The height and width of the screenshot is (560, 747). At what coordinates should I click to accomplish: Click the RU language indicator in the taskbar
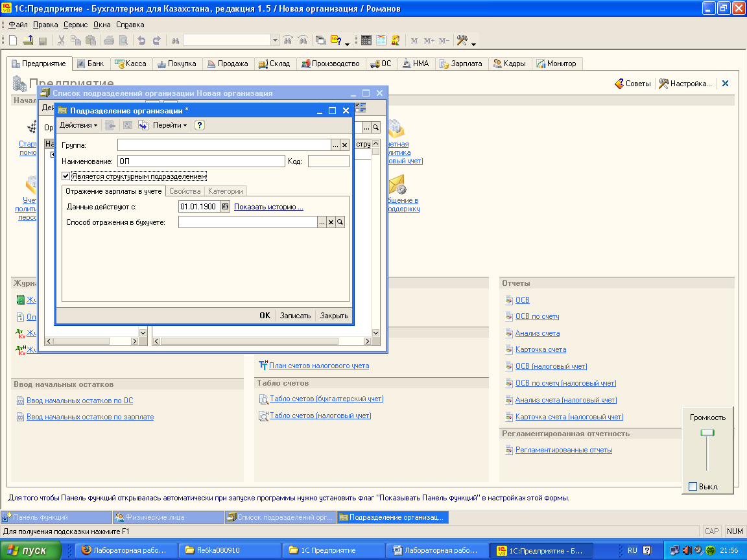(x=632, y=550)
